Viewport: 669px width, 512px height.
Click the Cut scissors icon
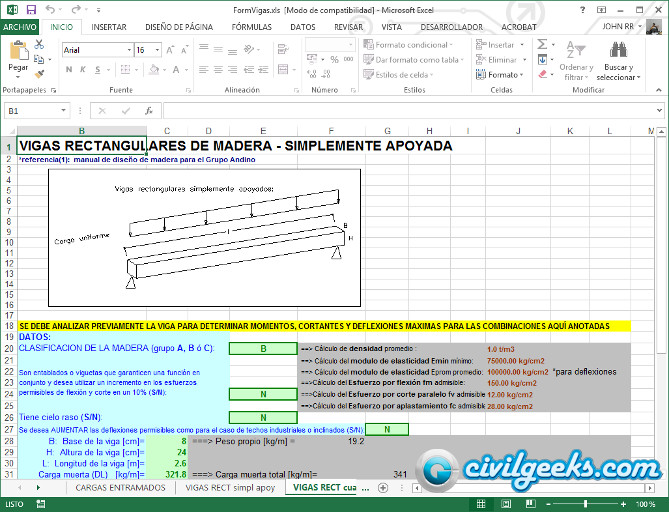39,45
